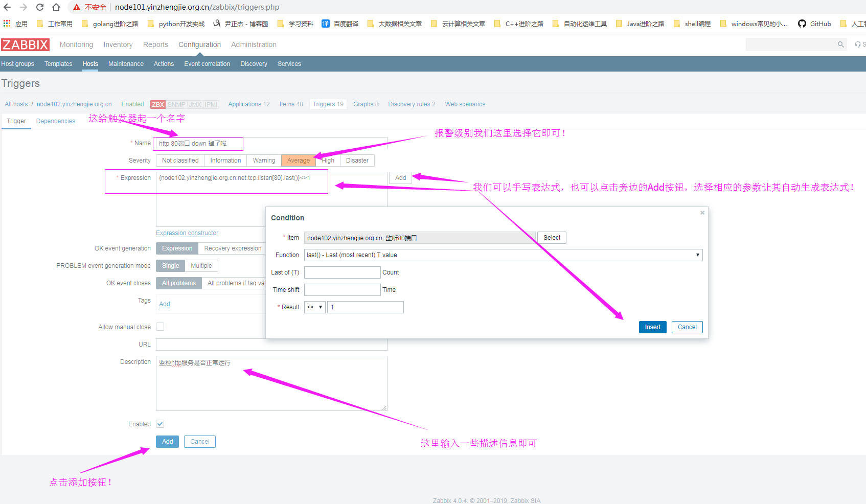This screenshot has width=866, height=504.
Task: Open the Reports menu
Action: tap(155, 44)
